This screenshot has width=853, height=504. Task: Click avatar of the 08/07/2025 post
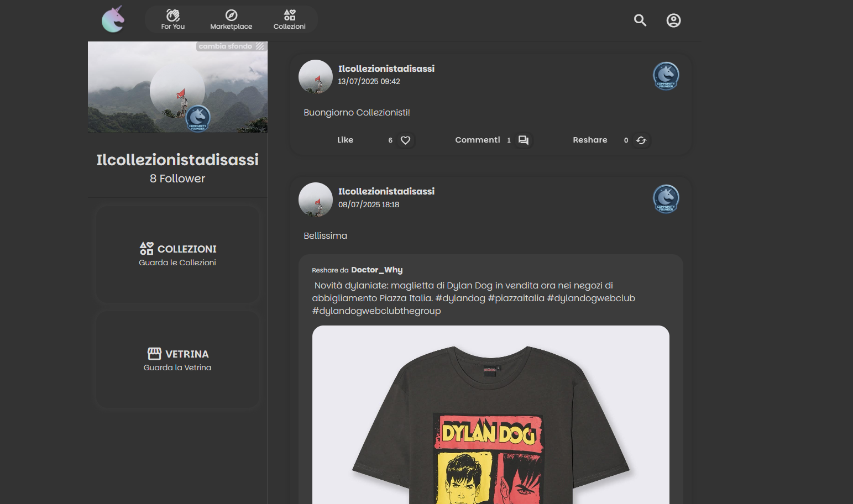coord(316,200)
